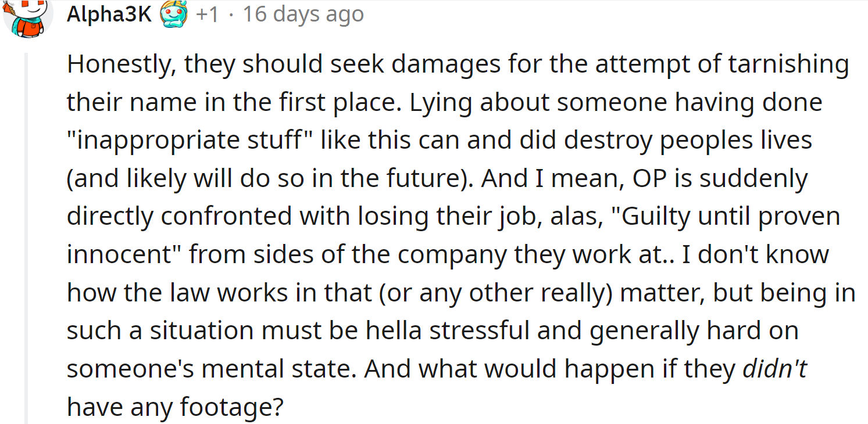Image resolution: width=868 pixels, height=424 pixels.
Task: Click the 16 days ago timestamp
Action: [303, 14]
